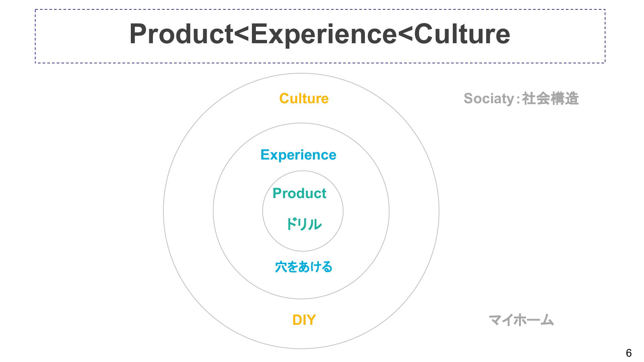Click the word Product in the slide title
Screen dimensions: 644x362
[181, 34]
